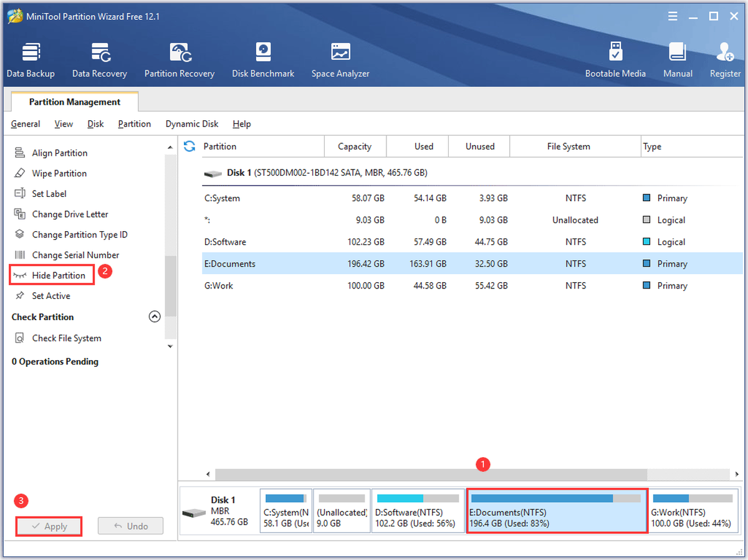The image size is (748, 560).
Task: Select Unallocated 9.0 GB block in disk map
Action: click(x=341, y=511)
